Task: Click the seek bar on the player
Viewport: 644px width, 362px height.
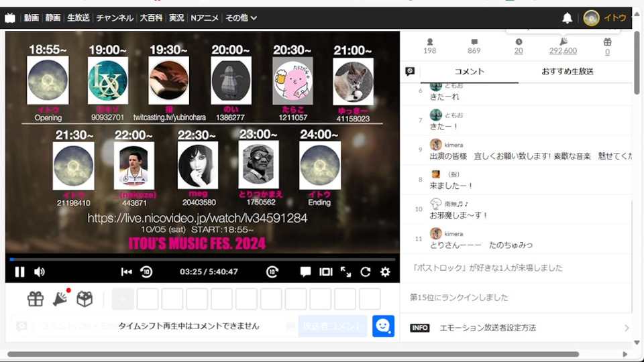Action: pyautogui.click(x=203, y=259)
